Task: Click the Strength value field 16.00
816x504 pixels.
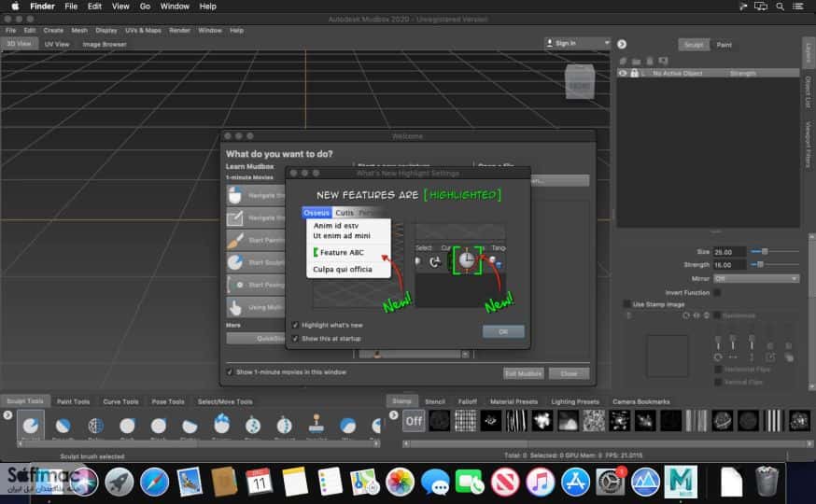Action: 729,265
